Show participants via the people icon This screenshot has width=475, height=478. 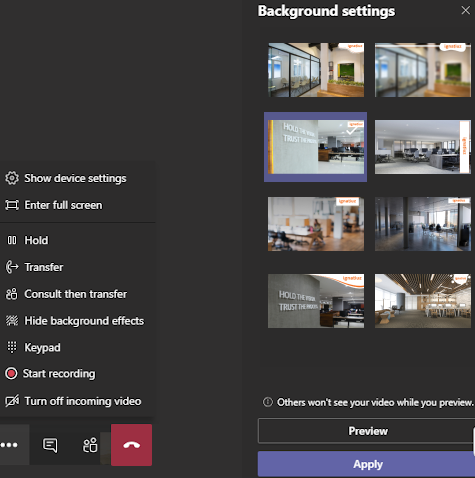pos(90,445)
